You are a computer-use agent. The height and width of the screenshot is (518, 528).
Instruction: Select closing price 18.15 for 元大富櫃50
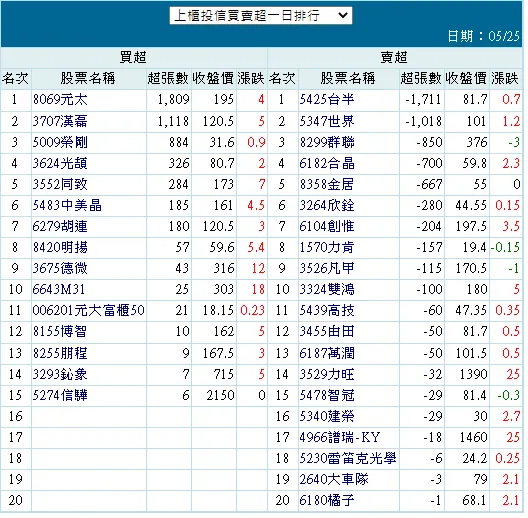(218, 310)
